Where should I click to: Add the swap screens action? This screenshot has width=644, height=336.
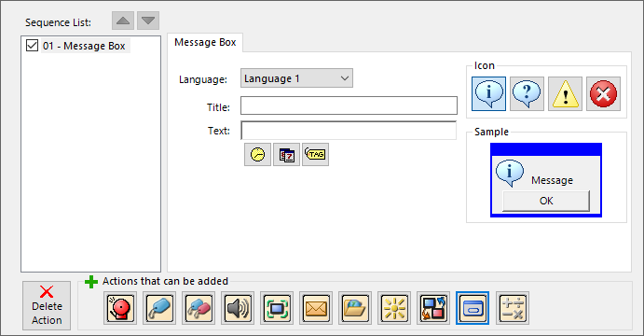click(x=433, y=308)
